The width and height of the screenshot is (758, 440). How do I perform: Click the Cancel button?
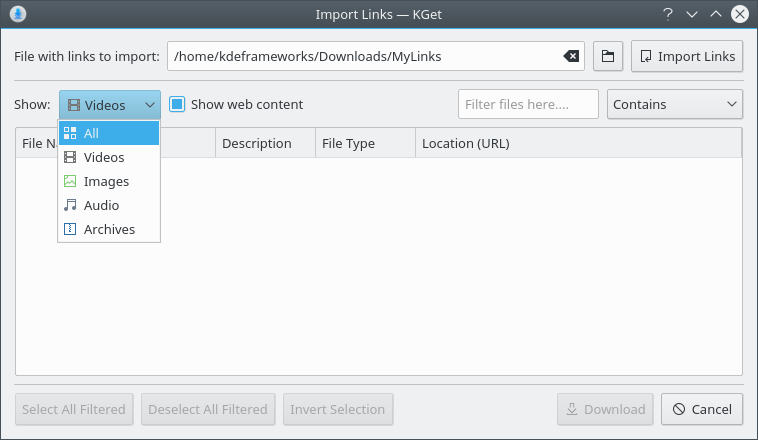(702, 409)
